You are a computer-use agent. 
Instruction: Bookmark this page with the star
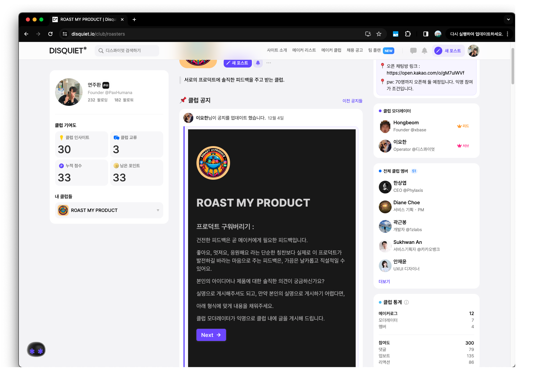[x=379, y=34]
